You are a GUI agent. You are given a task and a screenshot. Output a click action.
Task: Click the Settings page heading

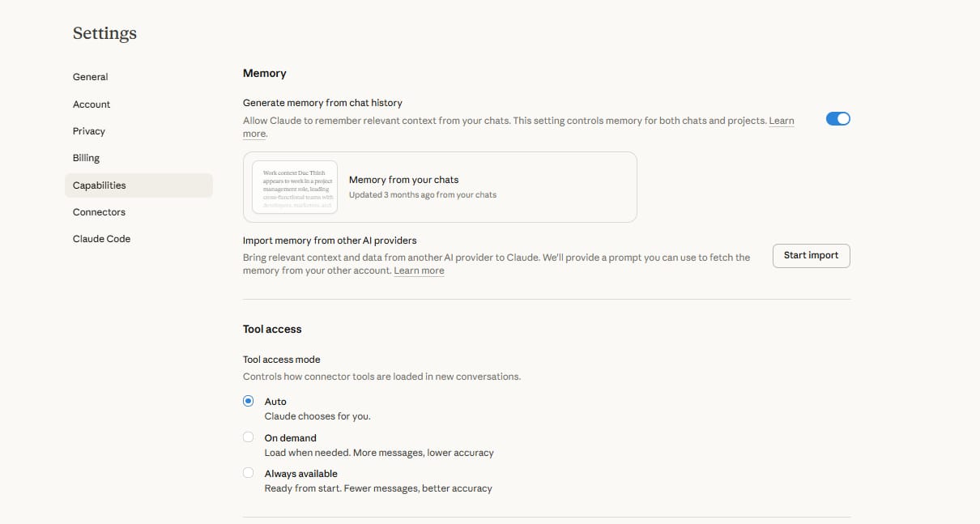[x=104, y=33]
